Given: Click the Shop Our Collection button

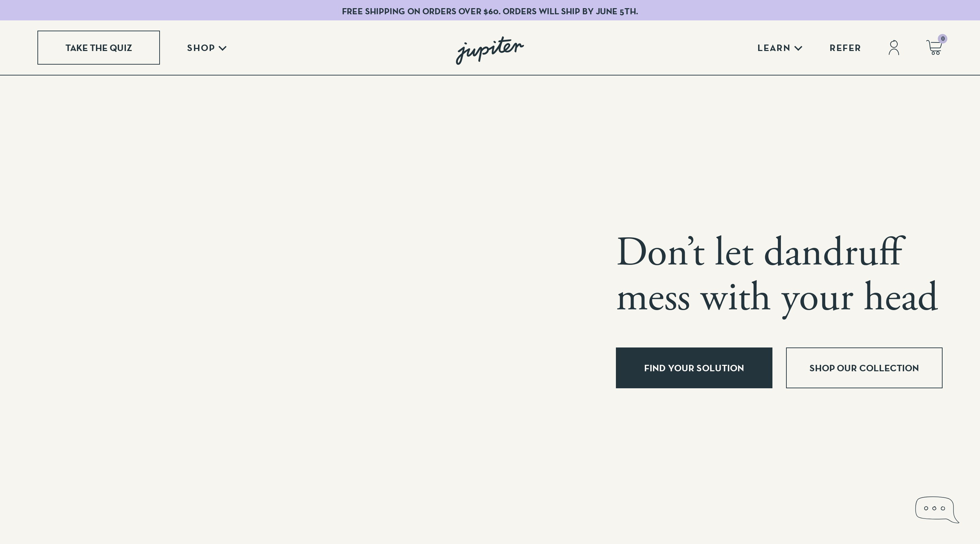Looking at the screenshot, I should tap(864, 368).
